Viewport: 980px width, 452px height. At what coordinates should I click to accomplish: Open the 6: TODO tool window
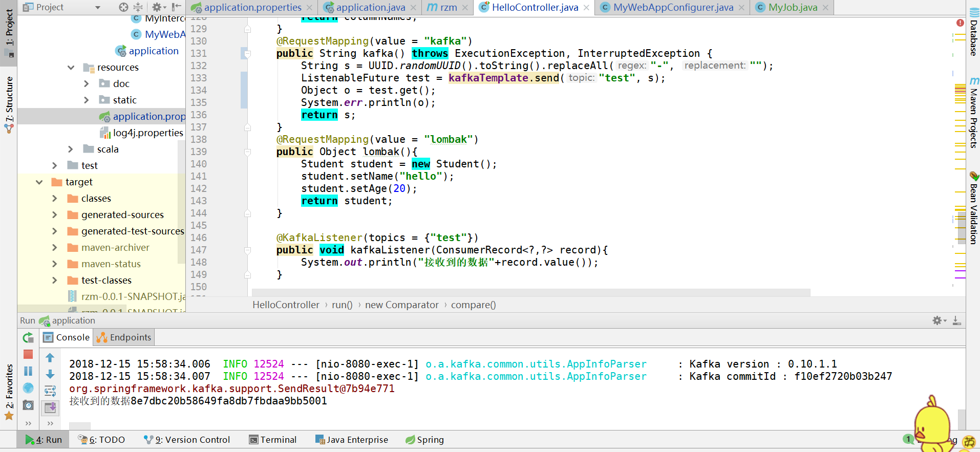(101, 440)
